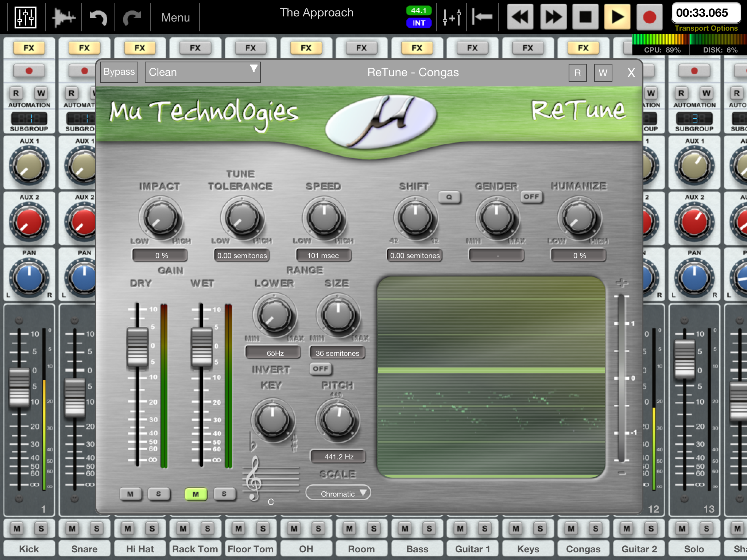Toggle the Shift Q quantize button

tap(449, 197)
